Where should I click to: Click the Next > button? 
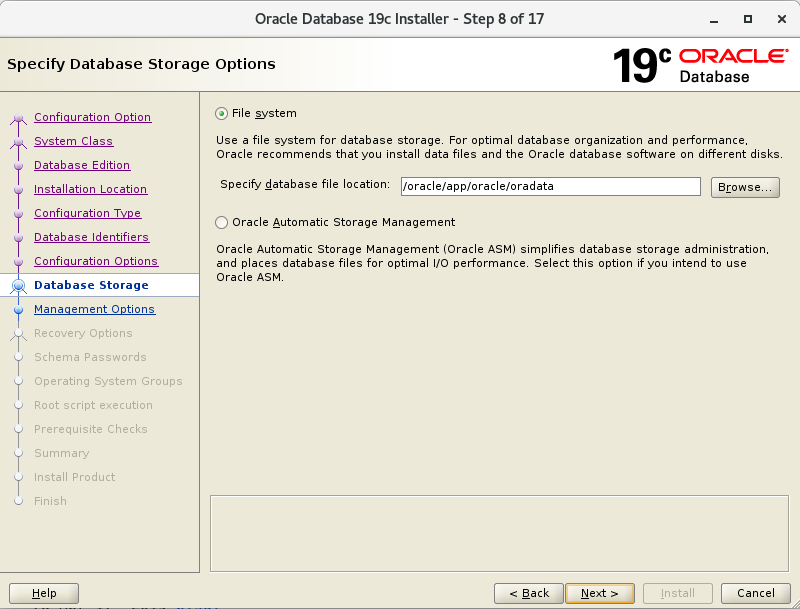[x=599, y=593]
